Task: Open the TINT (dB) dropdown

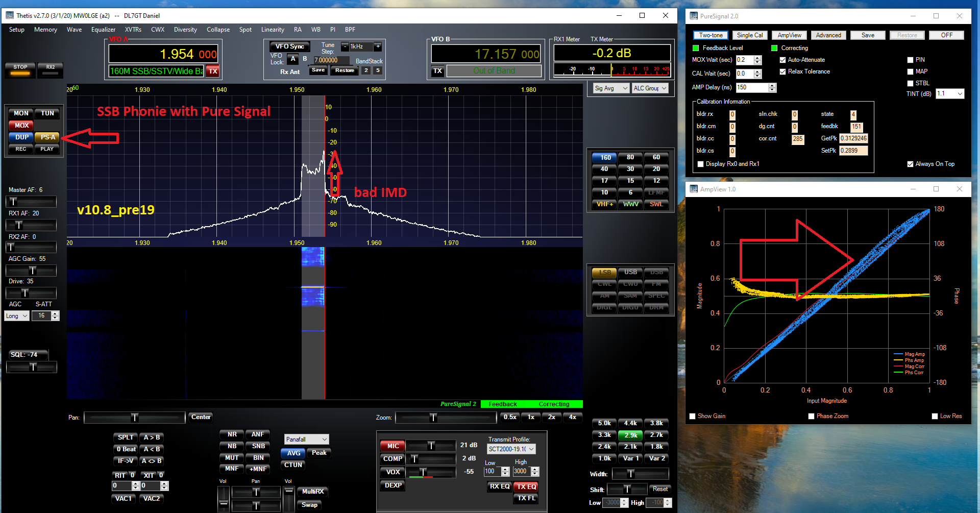Action: (x=950, y=94)
